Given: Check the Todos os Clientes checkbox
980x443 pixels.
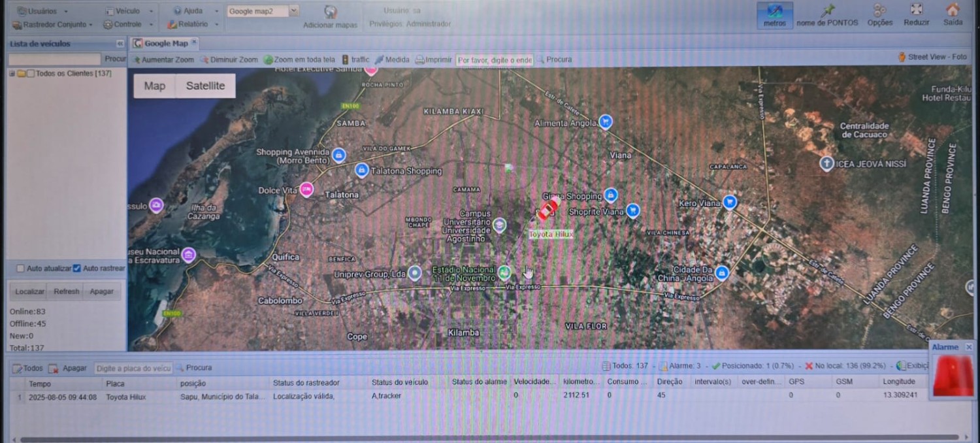Looking at the screenshot, I should click(31, 74).
